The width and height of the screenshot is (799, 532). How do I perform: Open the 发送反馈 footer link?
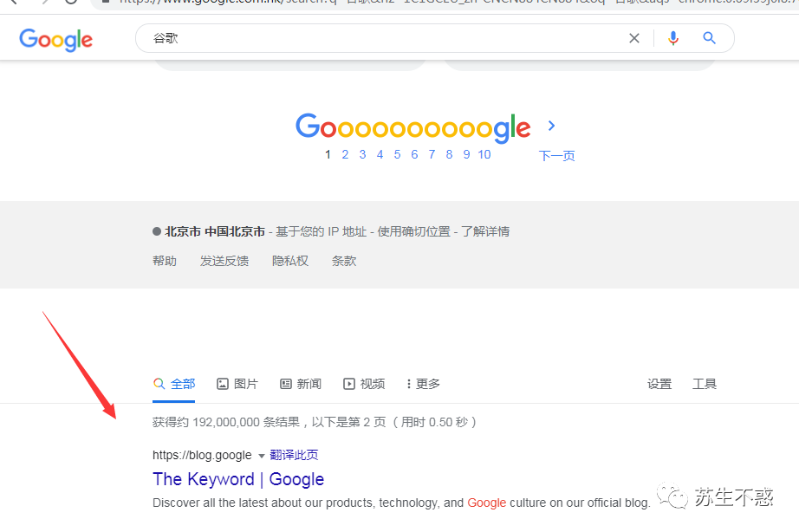click(224, 261)
